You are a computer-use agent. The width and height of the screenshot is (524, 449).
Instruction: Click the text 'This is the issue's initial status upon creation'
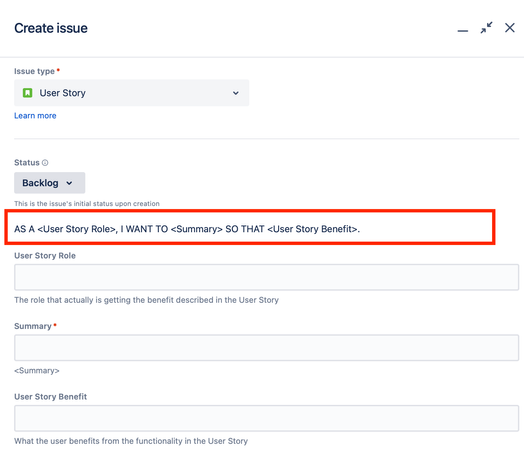(87, 203)
